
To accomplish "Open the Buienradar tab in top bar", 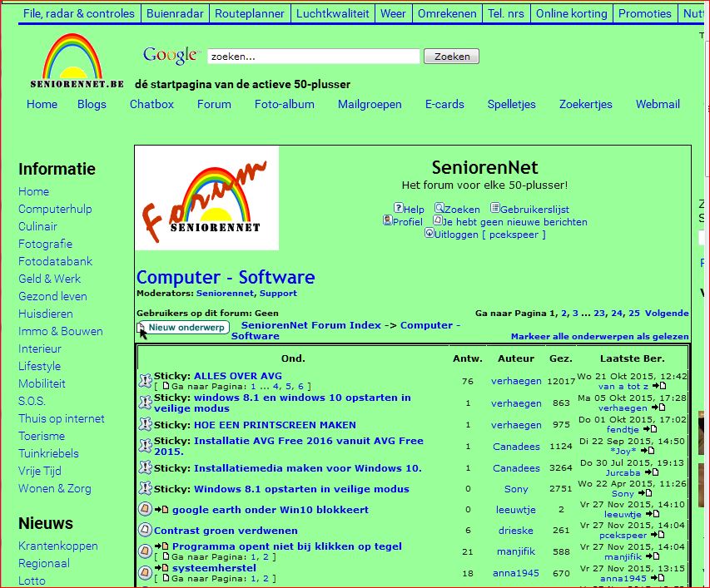I will click(174, 13).
